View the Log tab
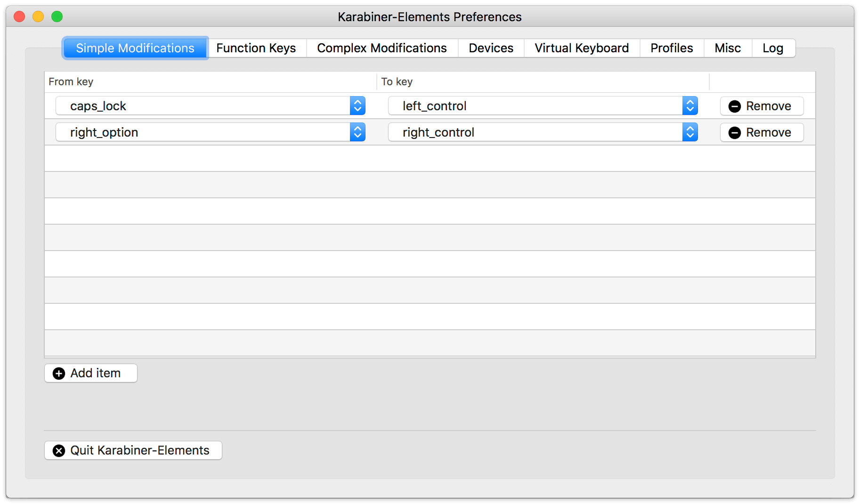860x504 pixels. (x=773, y=48)
